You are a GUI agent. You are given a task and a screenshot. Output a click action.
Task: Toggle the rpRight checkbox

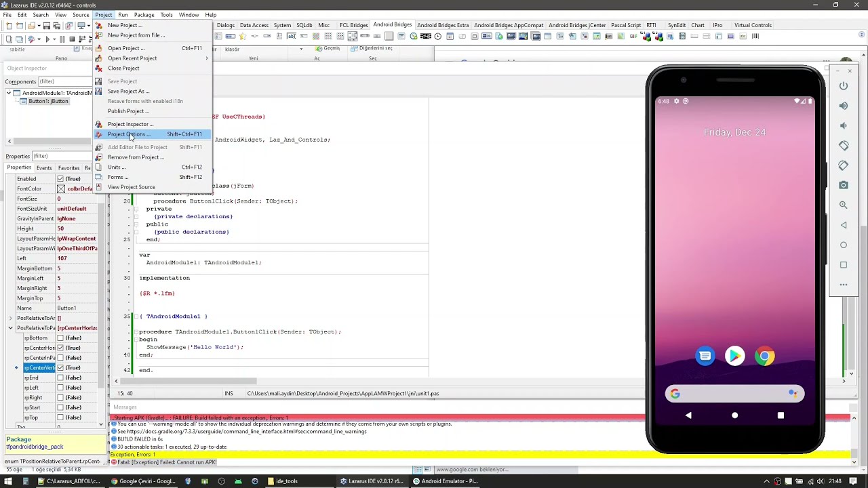pos(60,398)
